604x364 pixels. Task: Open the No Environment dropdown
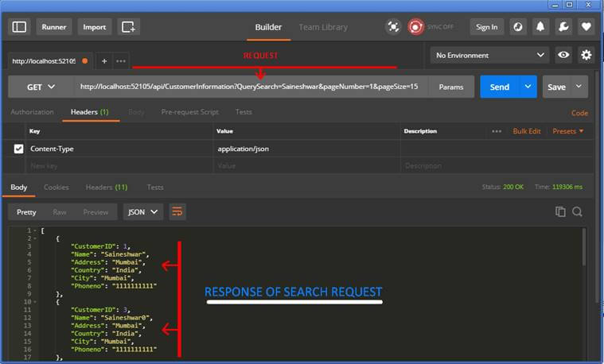point(490,55)
